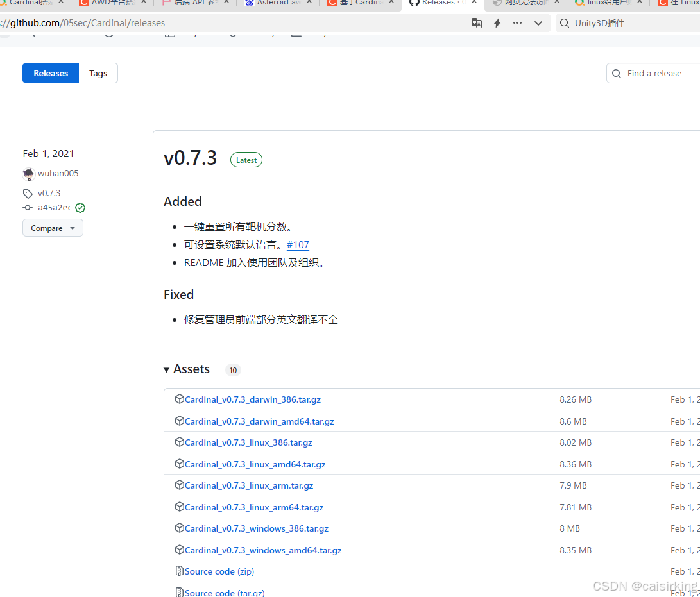The width and height of the screenshot is (700, 597).
Task: Close the Asteroid browser tab
Action: [x=309, y=2]
